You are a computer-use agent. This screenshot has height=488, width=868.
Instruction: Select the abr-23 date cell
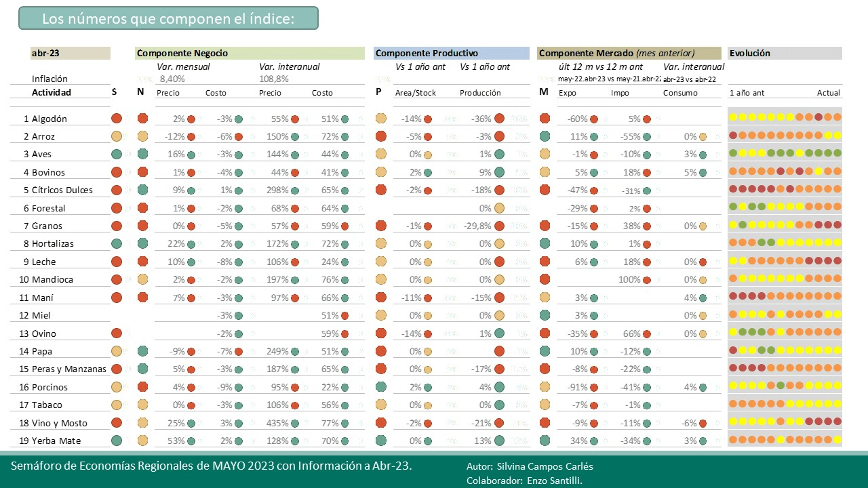point(71,53)
